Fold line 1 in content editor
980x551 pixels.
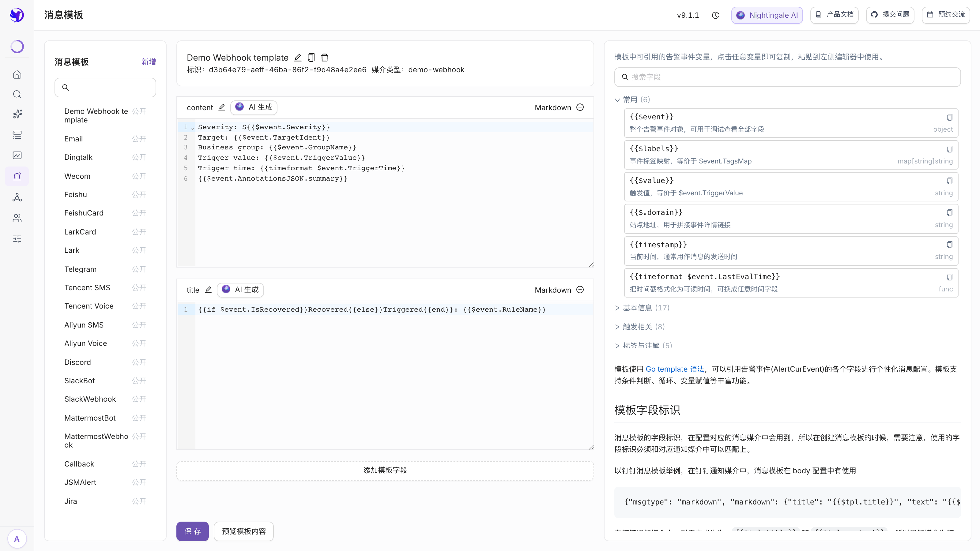pyautogui.click(x=193, y=128)
